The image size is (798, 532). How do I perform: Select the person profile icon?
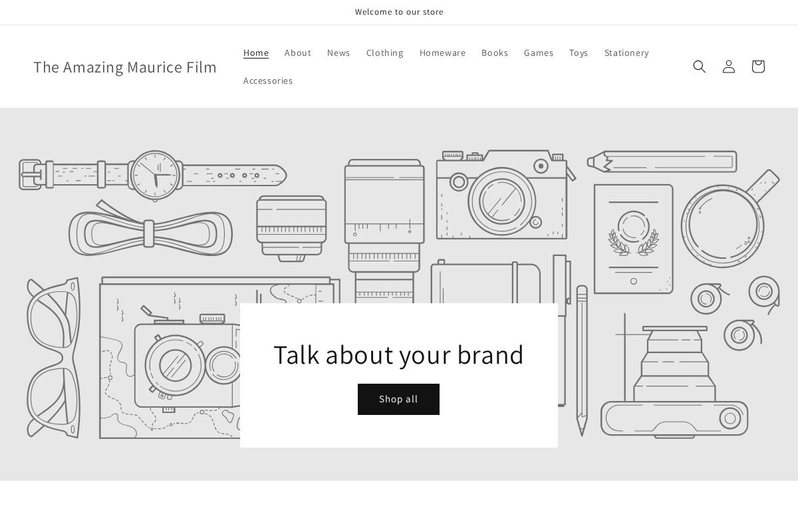point(729,66)
